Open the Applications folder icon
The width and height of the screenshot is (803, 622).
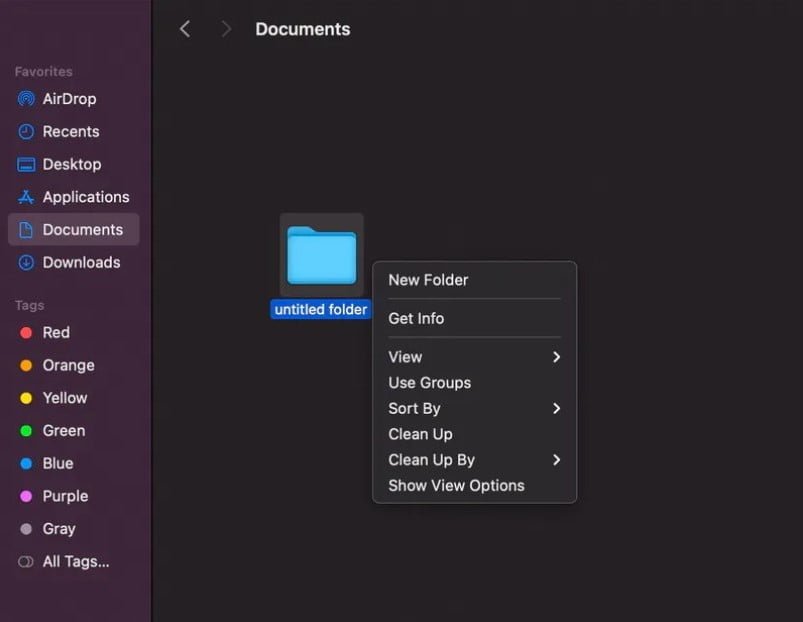point(26,197)
